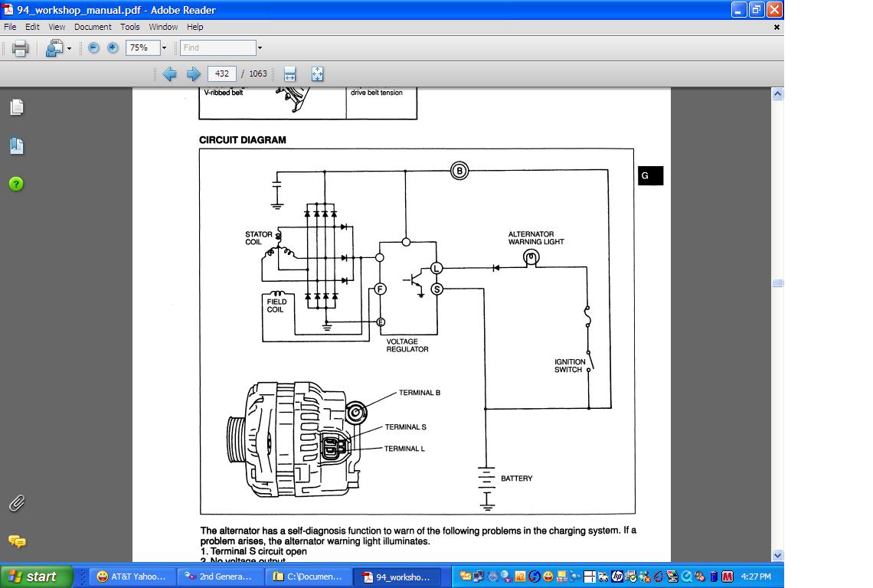Viewport: 873px width, 588px height.
Task: Expand the Find options dropdown arrow
Action: click(260, 47)
